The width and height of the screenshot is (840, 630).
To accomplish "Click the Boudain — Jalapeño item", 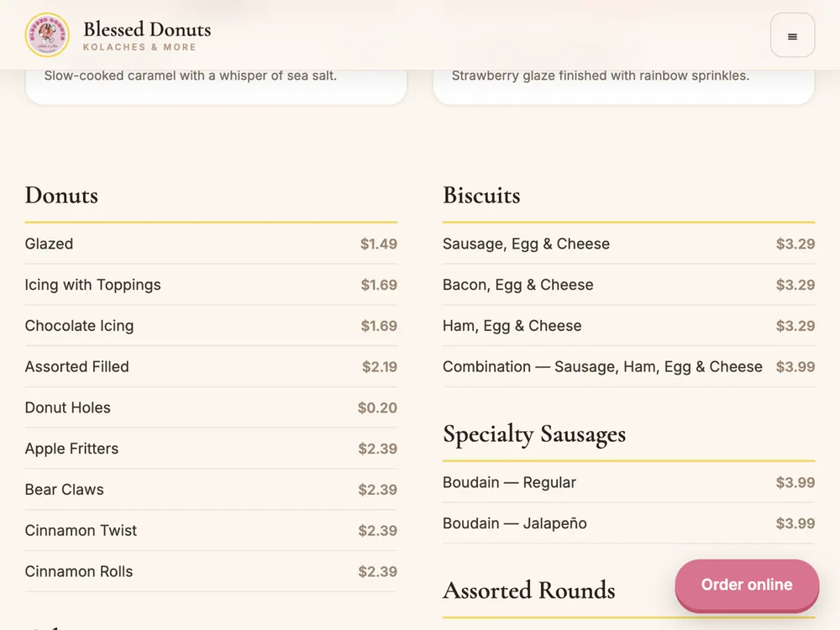I will pyautogui.click(x=629, y=523).
